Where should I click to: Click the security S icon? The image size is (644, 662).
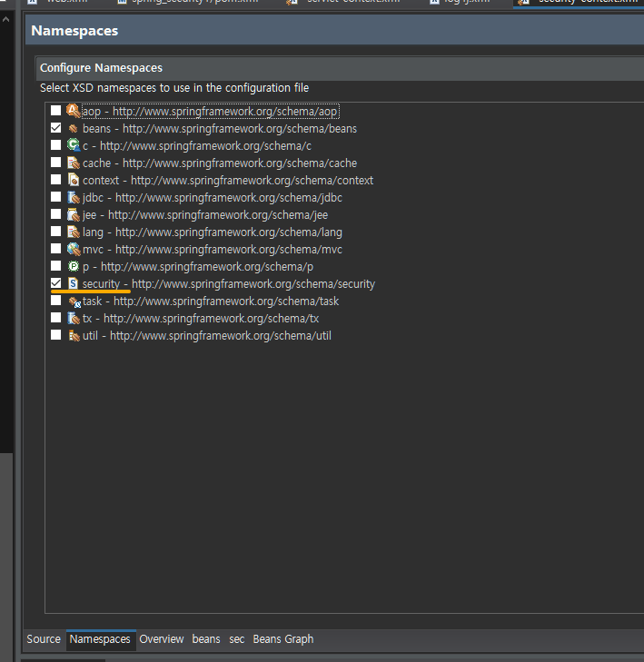[x=74, y=283]
